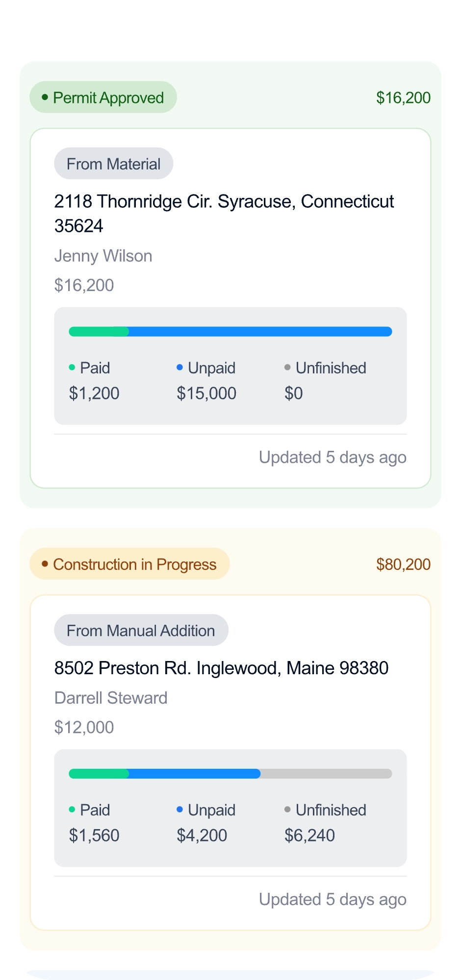Click the $80,200 Construction column total

[x=403, y=564]
